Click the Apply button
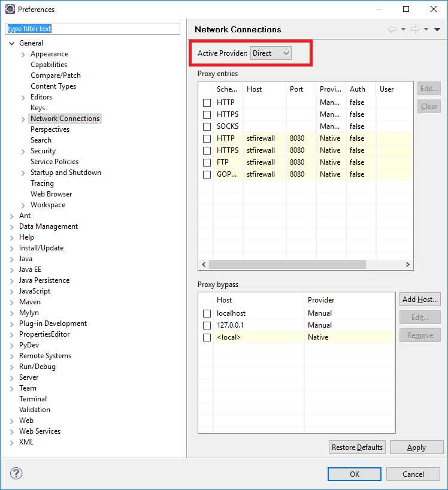The height and width of the screenshot is (490, 448). [x=416, y=447]
